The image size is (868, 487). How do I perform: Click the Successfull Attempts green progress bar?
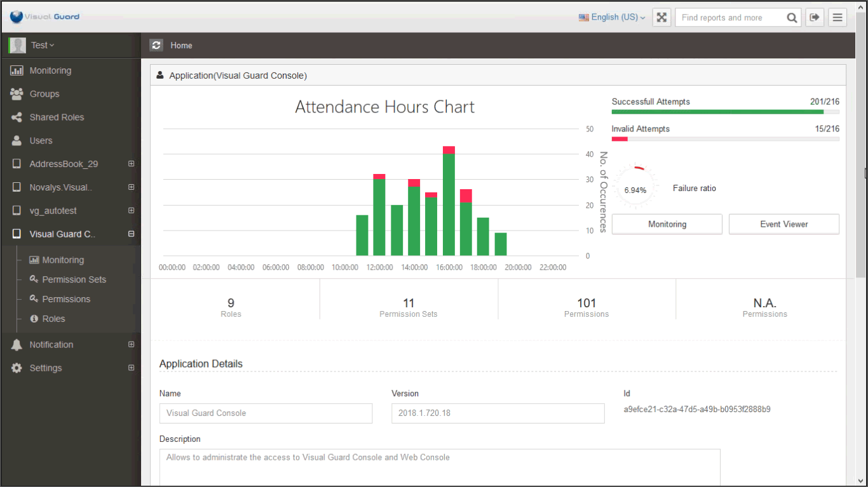point(717,112)
